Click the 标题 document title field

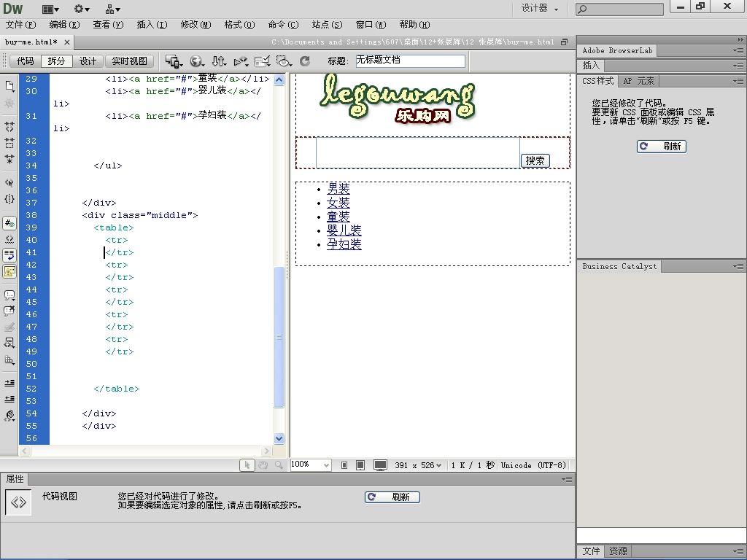coord(411,61)
